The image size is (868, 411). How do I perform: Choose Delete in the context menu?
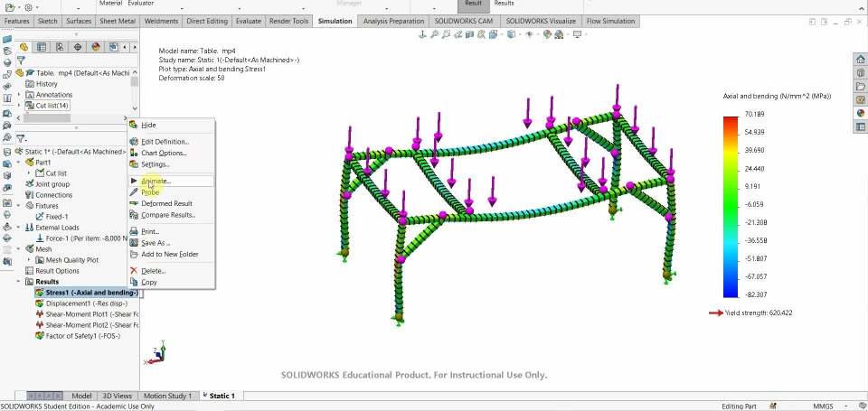pos(171,271)
